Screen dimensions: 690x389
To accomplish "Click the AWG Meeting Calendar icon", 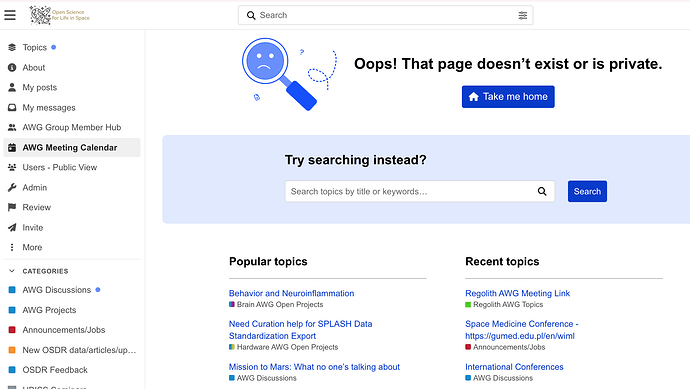I will tap(12, 147).
